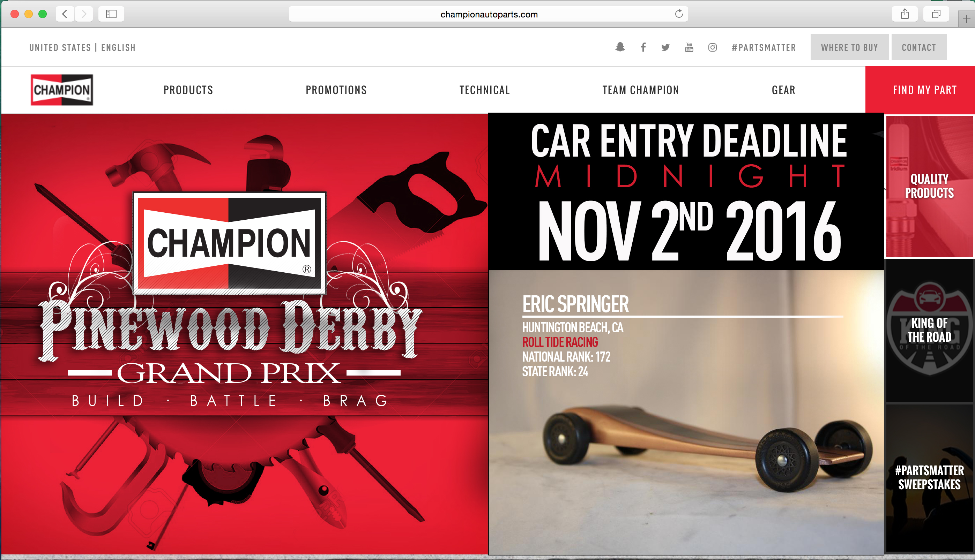Click the championautoparts.com address bar
This screenshot has width=975, height=560.
(488, 14)
